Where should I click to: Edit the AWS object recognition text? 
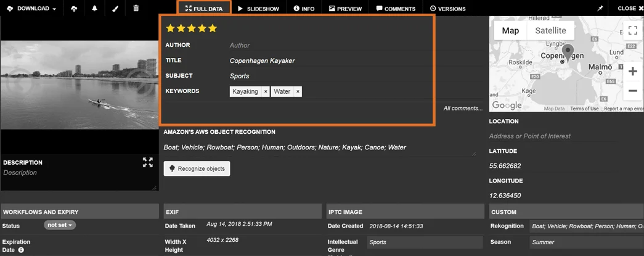(320, 147)
